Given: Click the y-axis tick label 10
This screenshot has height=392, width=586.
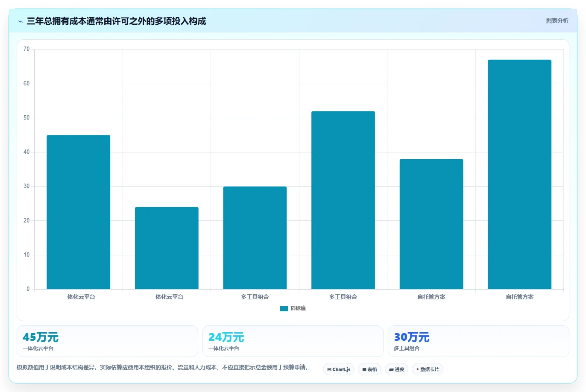Looking at the screenshot, I should pyautogui.click(x=26, y=255).
